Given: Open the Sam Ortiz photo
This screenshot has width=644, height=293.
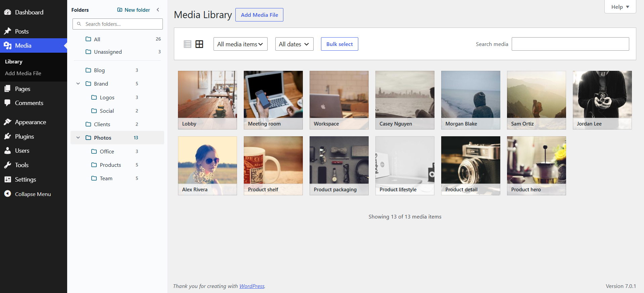Looking at the screenshot, I should (537, 100).
